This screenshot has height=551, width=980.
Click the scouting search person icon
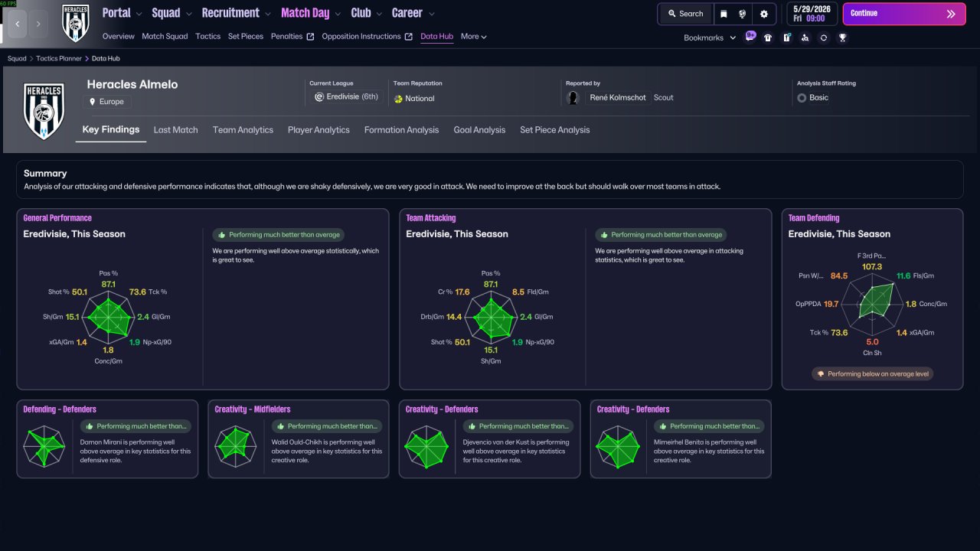(x=805, y=37)
